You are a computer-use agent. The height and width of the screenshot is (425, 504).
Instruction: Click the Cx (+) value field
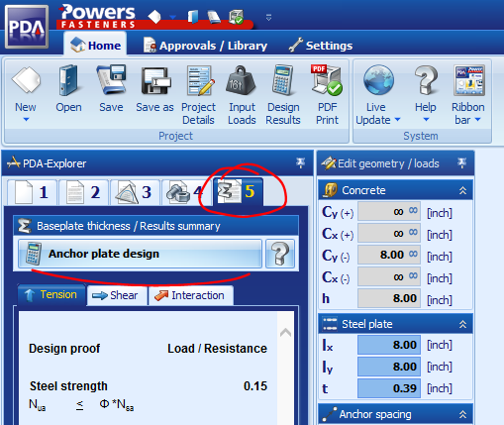[389, 233]
